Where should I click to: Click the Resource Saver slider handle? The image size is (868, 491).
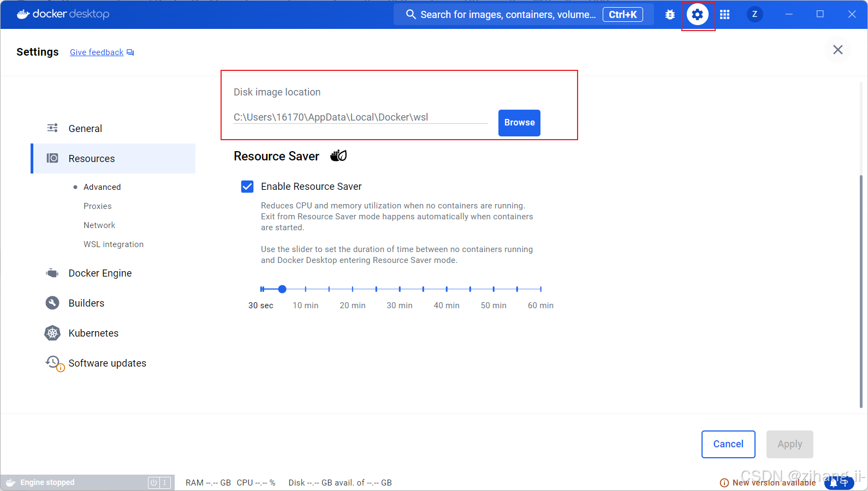(282, 289)
